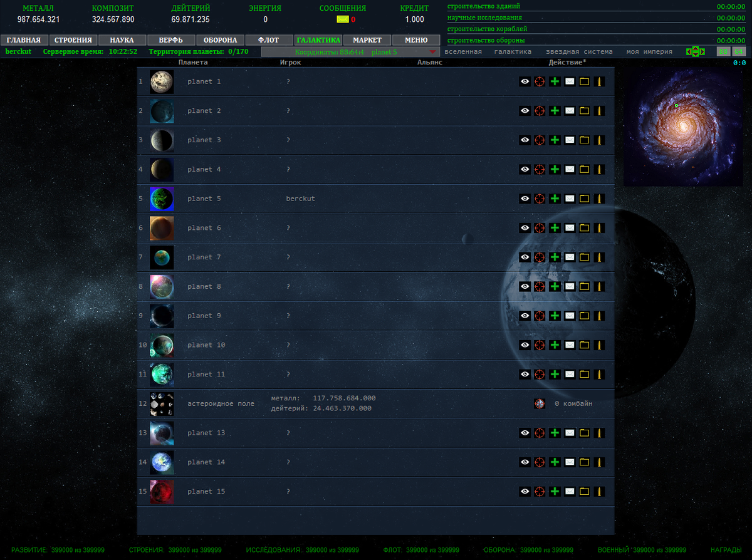Click the folder icon in planet 11 row
752x560 pixels.
point(585,375)
